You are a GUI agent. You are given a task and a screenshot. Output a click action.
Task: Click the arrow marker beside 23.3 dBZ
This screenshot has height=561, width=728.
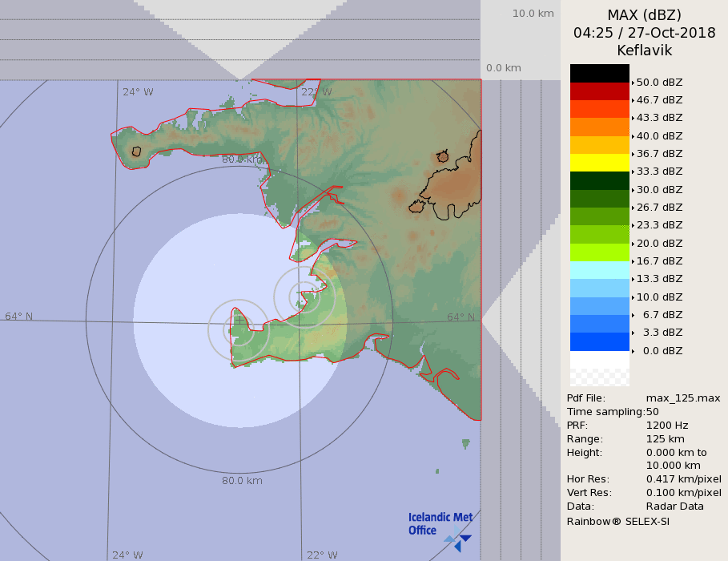click(x=633, y=225)
